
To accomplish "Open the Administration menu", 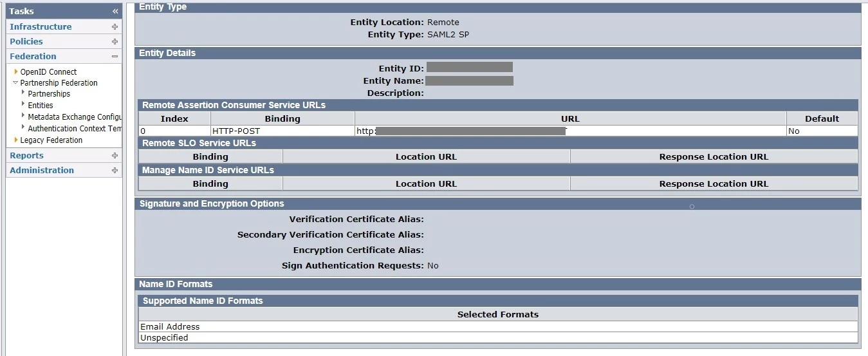I will tap(42, 171).
